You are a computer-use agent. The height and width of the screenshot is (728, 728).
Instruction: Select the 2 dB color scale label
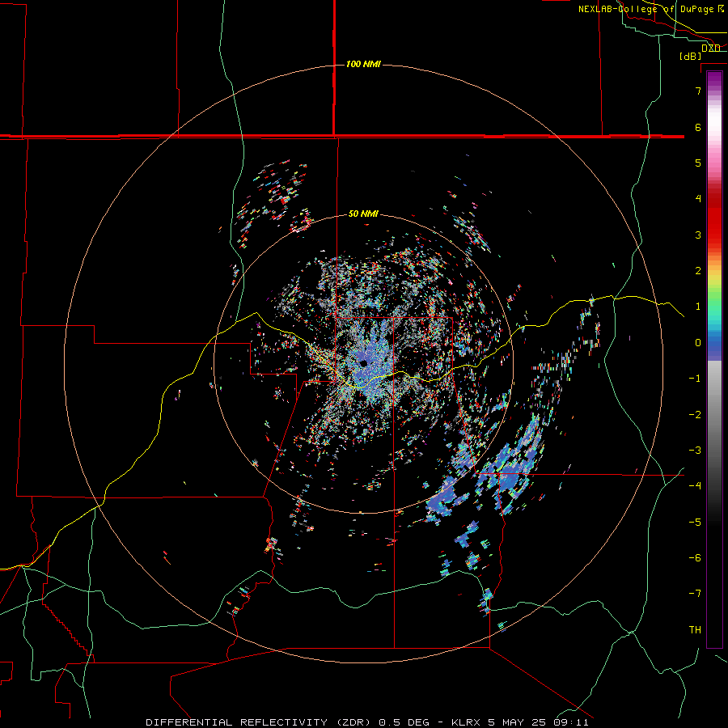click(698, 271)
